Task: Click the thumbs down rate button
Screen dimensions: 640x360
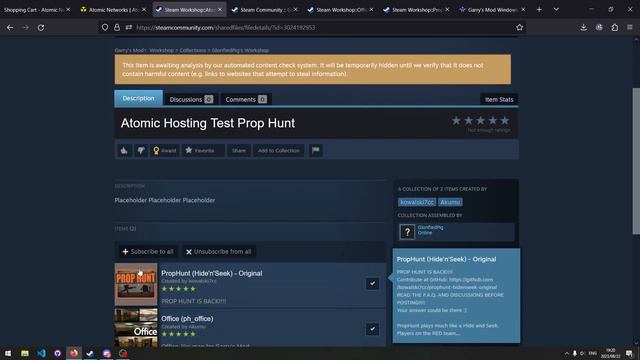Action: coord(141,151)
